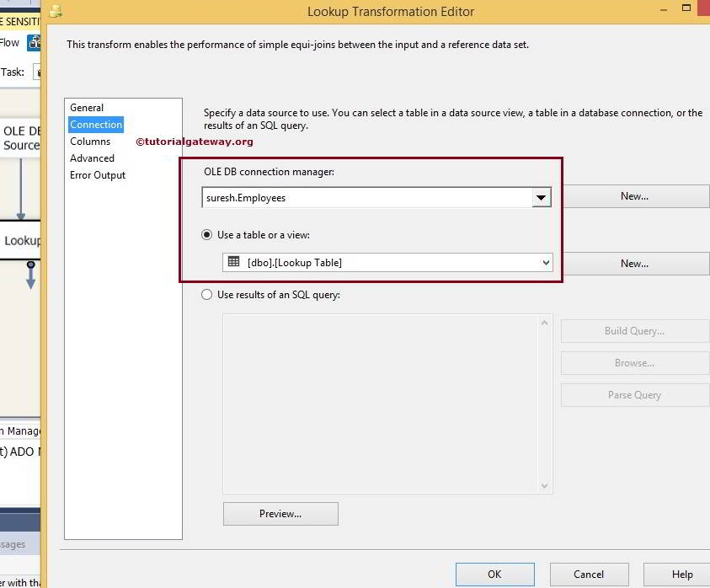Open the Preview window

coord(280,513)
